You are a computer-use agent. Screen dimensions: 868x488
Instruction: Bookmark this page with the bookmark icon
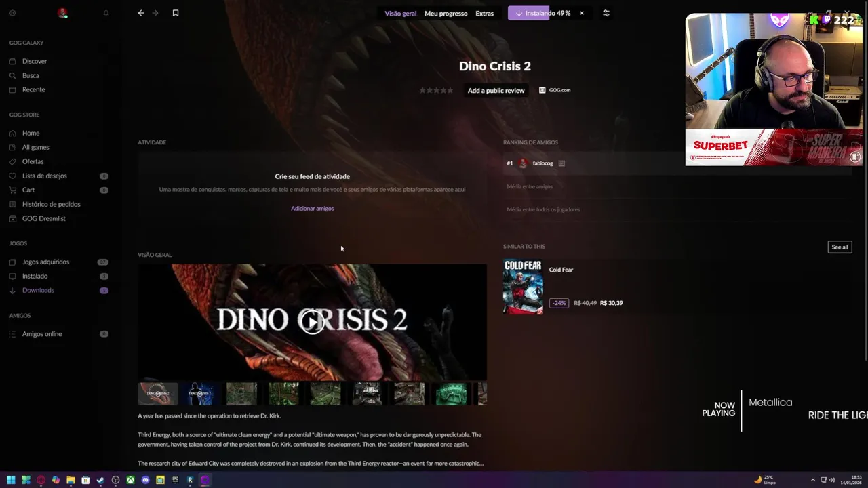(176, 13)
